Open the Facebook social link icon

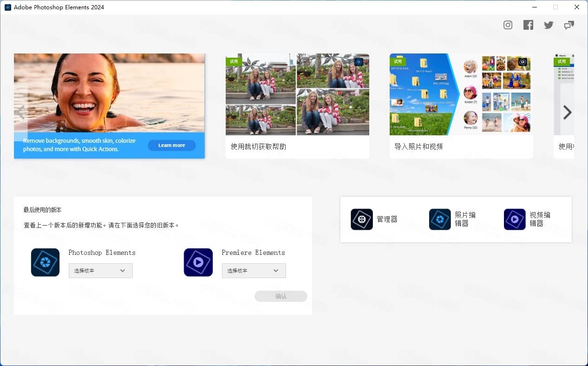click(528, 25)
